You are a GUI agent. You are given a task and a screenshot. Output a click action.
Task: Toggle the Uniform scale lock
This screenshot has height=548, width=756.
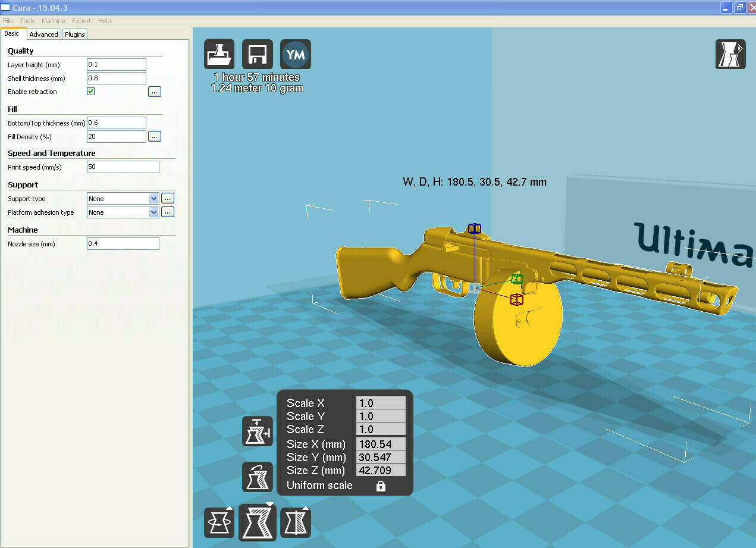pyautogui.click(x=381, y=486)
